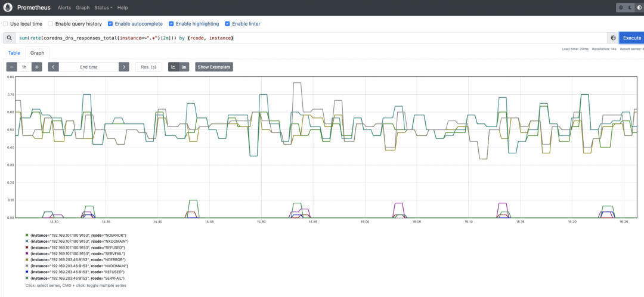Switch to the dark theme moon icon

(x=630, y=8)
